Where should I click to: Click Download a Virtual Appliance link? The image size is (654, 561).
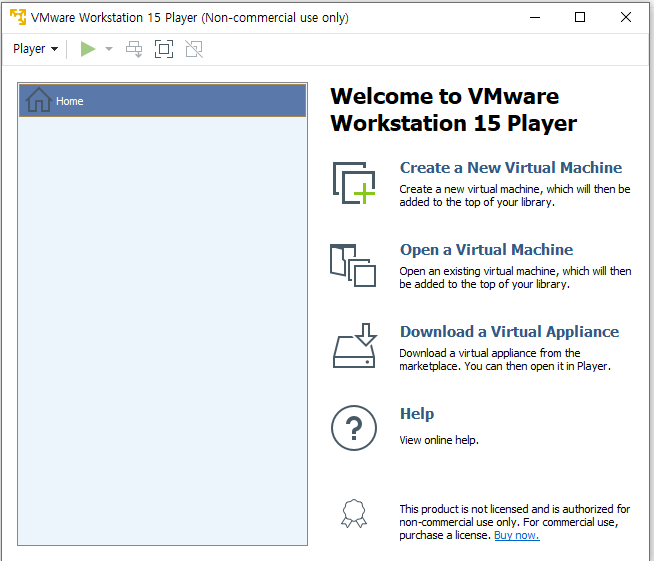[509, 332]
